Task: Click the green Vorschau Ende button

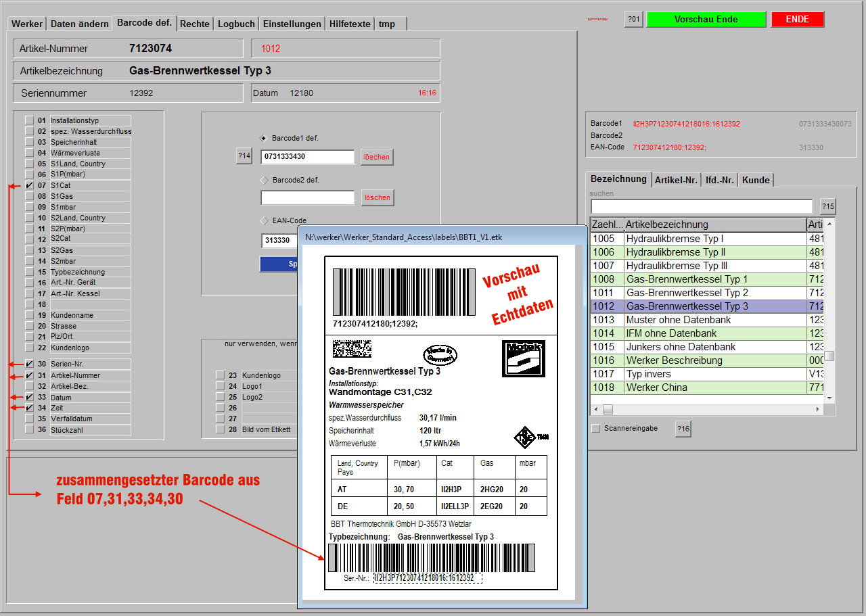Action: [x=706, y=19]
